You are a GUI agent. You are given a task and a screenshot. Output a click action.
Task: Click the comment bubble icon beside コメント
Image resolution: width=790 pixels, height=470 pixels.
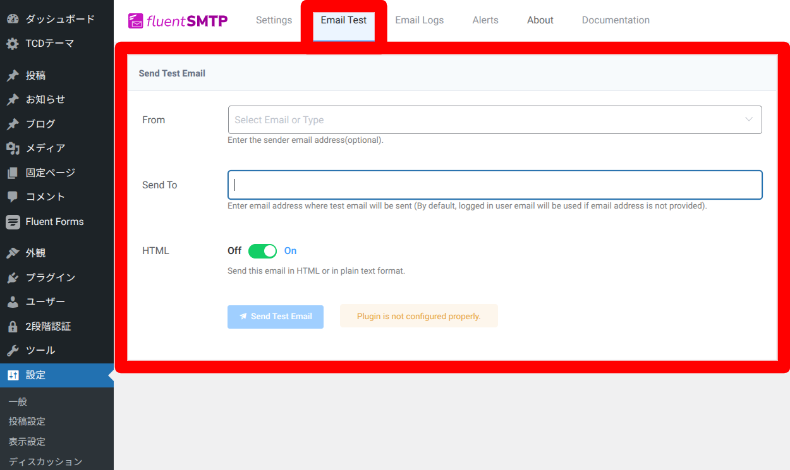pyautogui.click(x=13, y=197)
